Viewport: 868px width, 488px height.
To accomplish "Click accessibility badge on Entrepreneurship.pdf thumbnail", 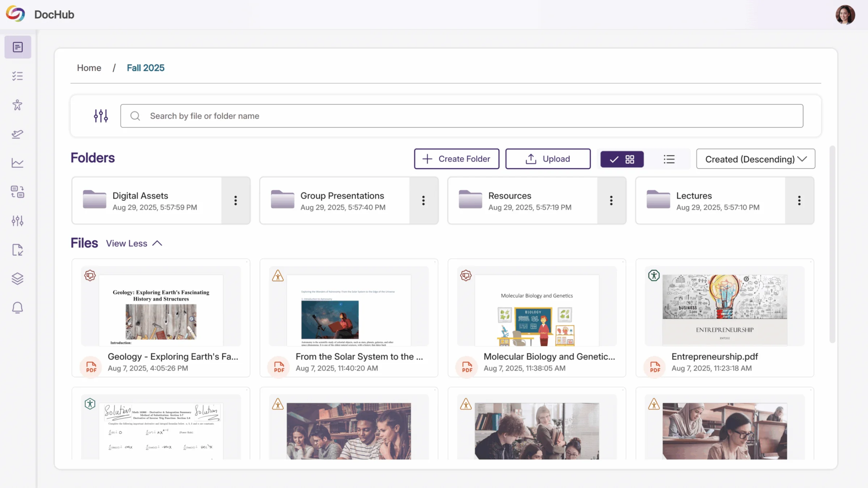I will point(654,275).
